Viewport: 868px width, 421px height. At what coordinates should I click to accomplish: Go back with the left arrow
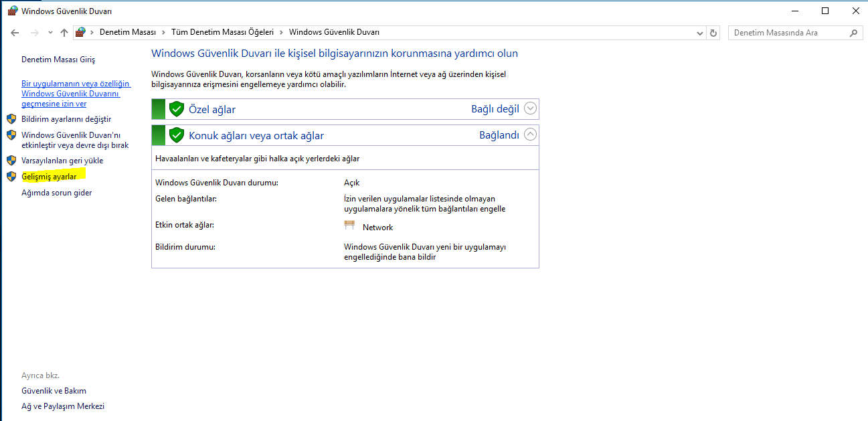(x=15, y=32)
